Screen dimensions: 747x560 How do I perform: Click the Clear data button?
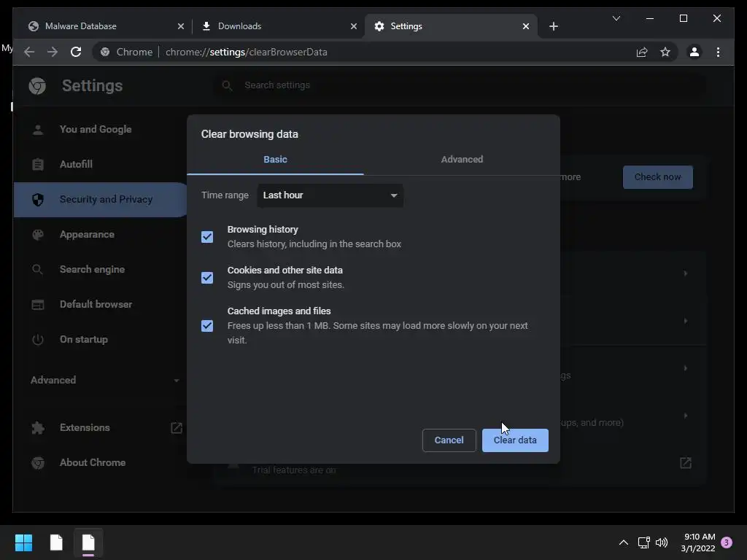[x=515, y=440]
